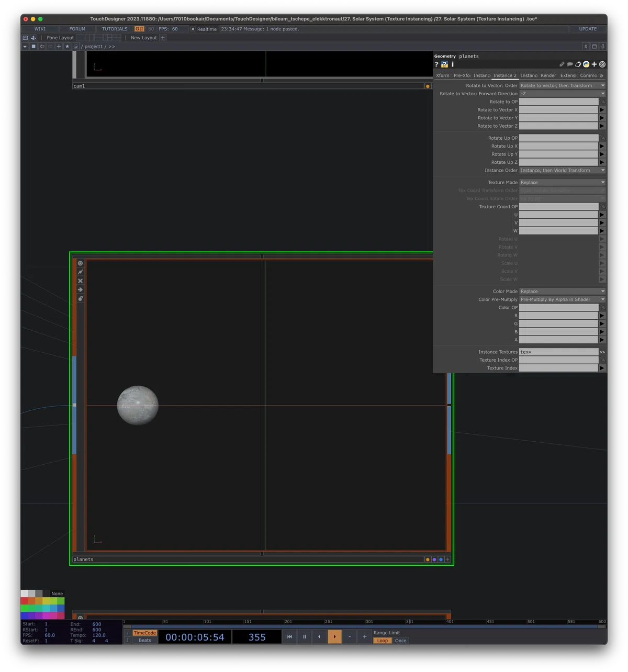Open the operator help question mark icon

tap(436, 64)
